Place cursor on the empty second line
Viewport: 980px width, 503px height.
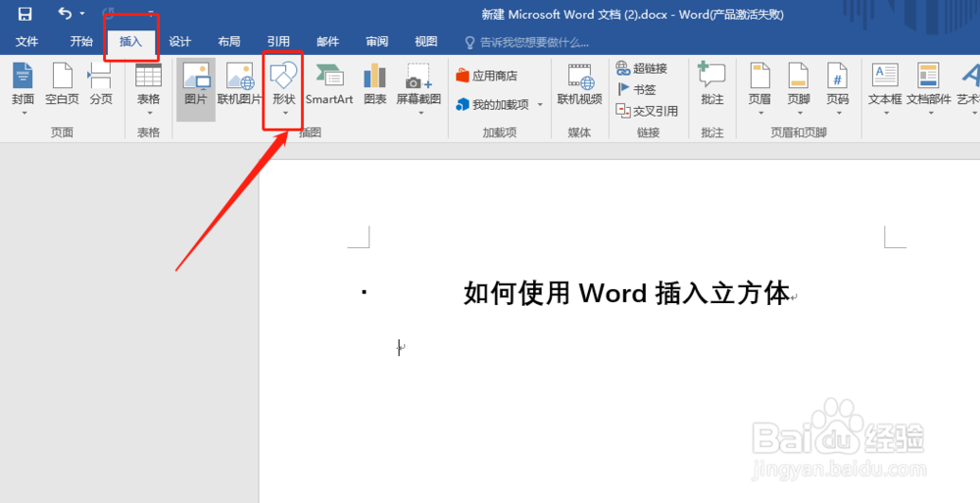click(401, 348)
